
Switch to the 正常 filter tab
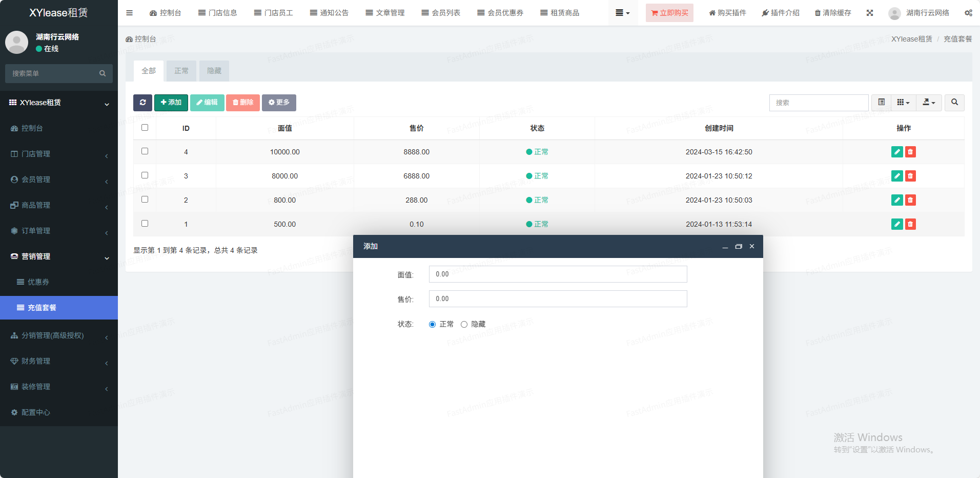pyautogui.click(x=181, y=71)
